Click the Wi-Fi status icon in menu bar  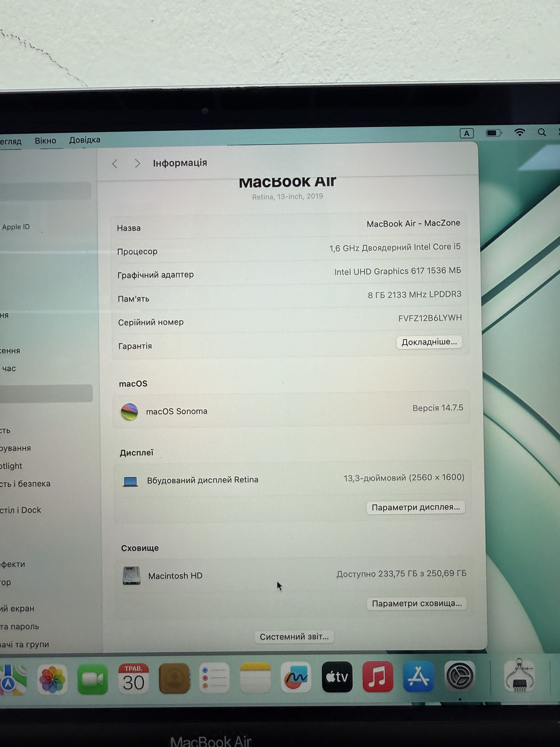pos(520,132)
